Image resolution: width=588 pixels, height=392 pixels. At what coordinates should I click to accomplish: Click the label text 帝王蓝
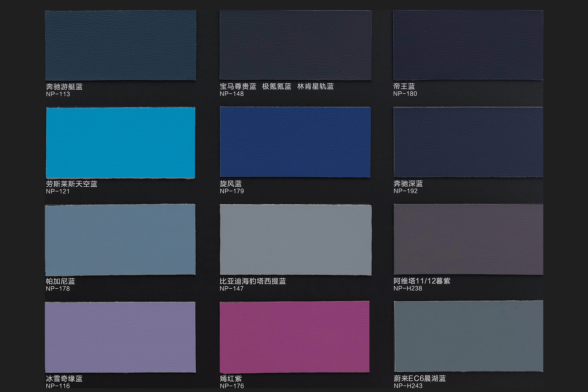pos(404,87)
